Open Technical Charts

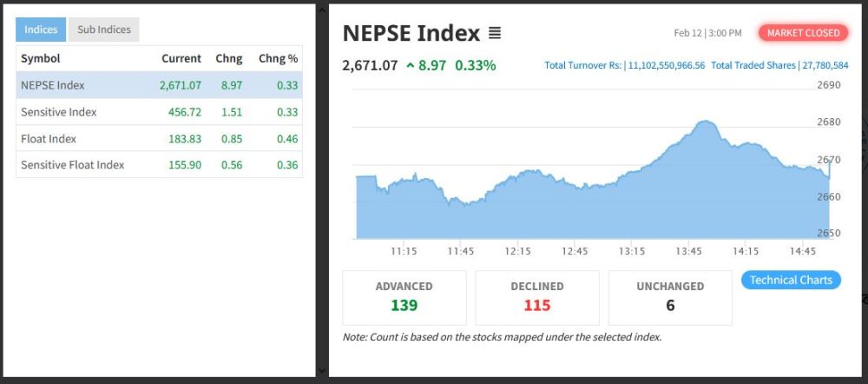pos(791,280)
